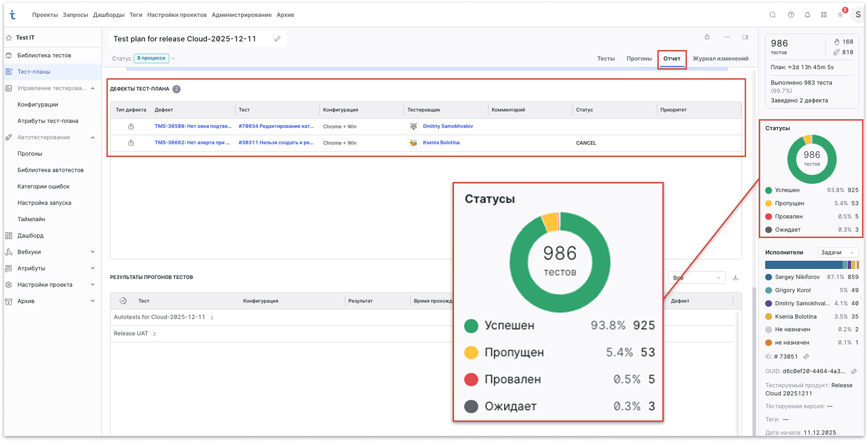The width and height of the screenshot is (868, 442).
Task: Click the search magnifier icon
Action: click(x=773, y=15)
